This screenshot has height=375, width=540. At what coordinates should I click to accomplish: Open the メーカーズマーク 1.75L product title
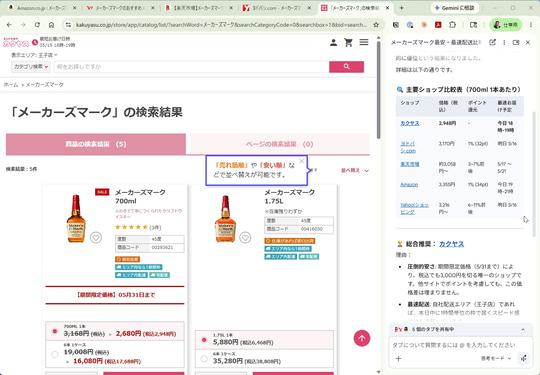[x=290, y=196]
